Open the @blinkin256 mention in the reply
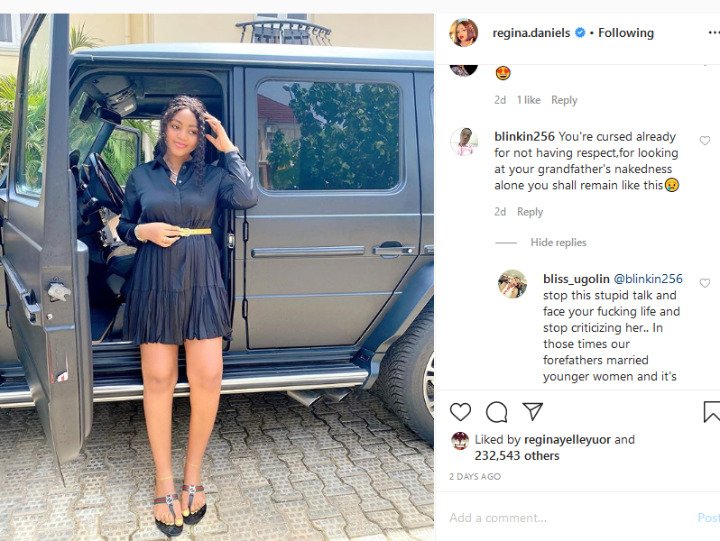Image resolution: width=720 pixels, height=541 pixels. pyautogui.click(x=648, y=279)
